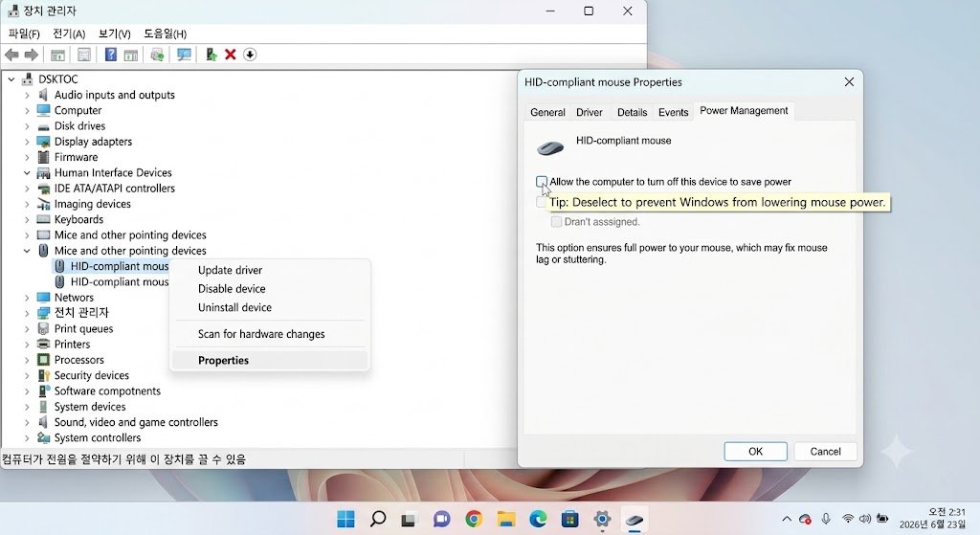Click the properties sheet icon left of Help

(84, 55)
